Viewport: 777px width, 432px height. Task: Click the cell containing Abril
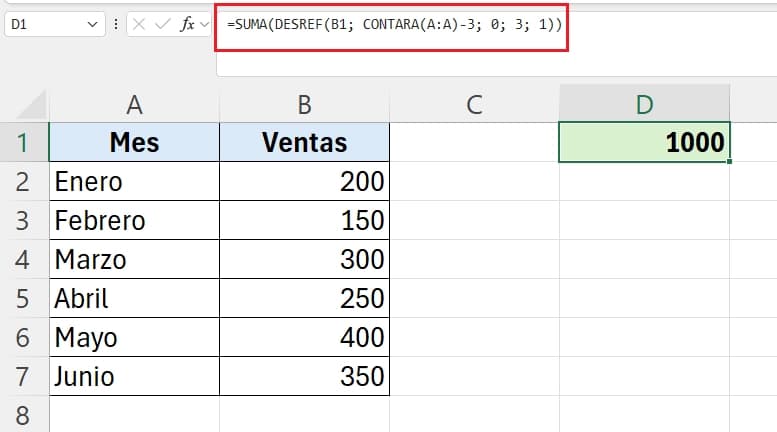134,298
